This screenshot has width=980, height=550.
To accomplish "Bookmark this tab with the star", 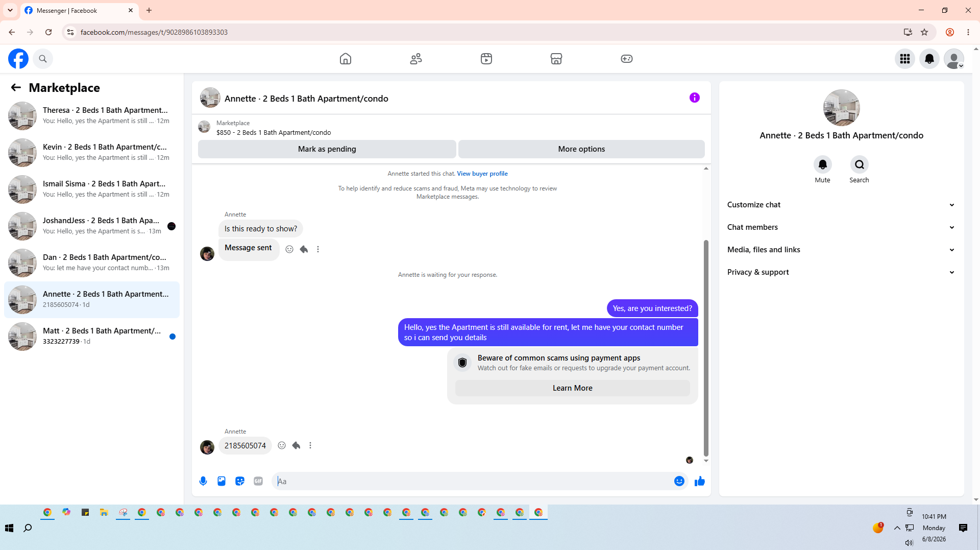I will coord(924,32).
